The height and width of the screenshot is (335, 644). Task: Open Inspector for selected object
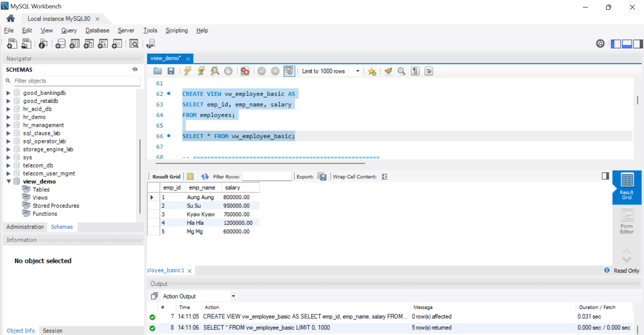pos(43,43)
